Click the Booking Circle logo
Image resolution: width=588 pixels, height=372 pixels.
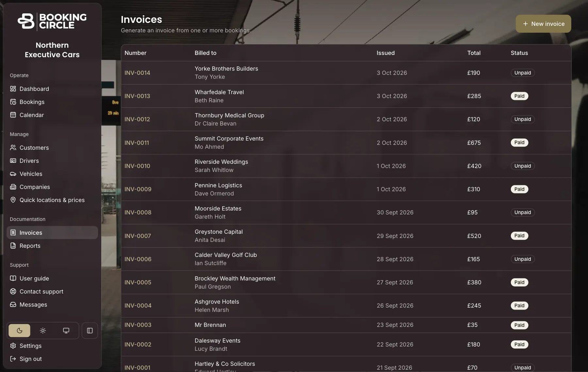pyautogui.click(x=52, y=22)
